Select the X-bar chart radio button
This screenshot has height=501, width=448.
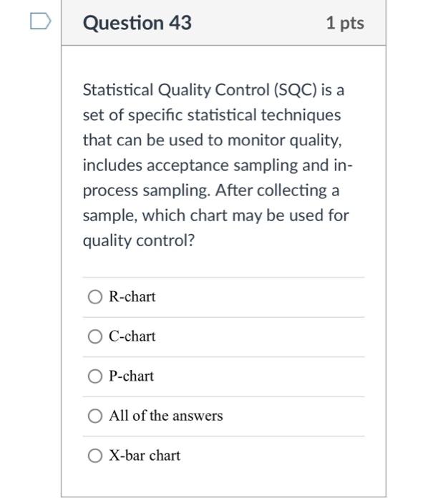(x=95, y=456)
